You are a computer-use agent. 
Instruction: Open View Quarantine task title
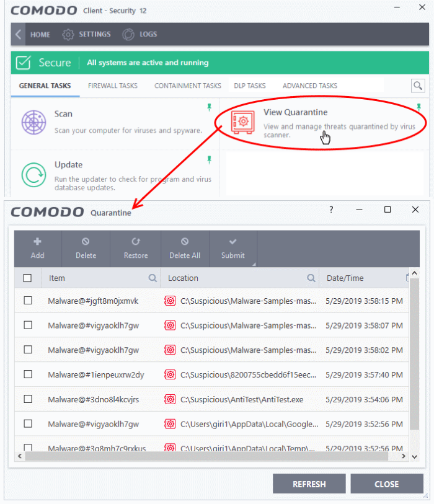coord(296,112)
